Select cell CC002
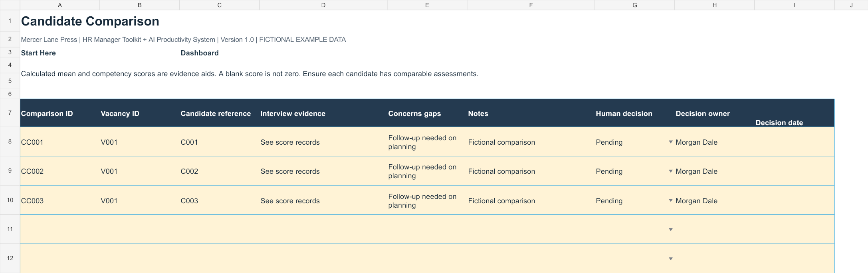Screen dimensions: 868x273 point(60,171)
